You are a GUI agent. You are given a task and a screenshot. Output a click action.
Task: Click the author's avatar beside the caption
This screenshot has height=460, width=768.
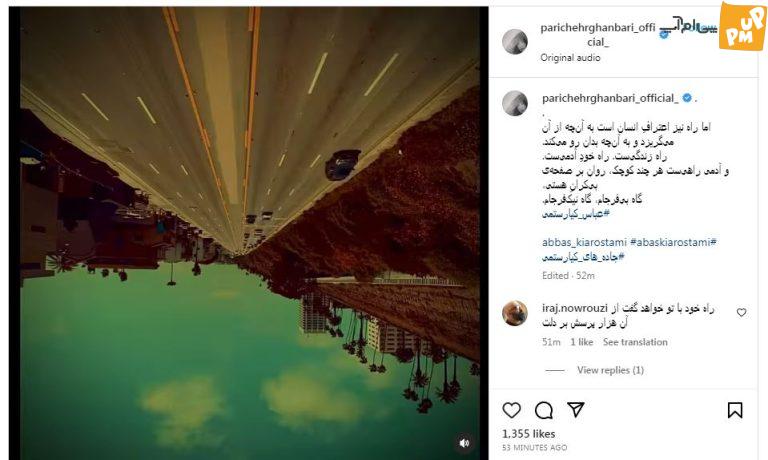(515, 103)
